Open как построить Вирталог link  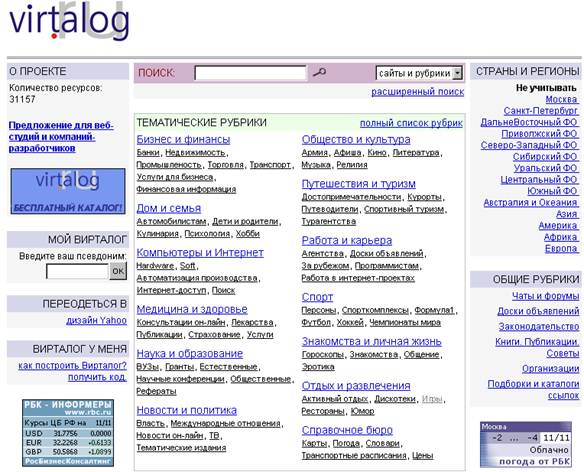pos(72,365)
